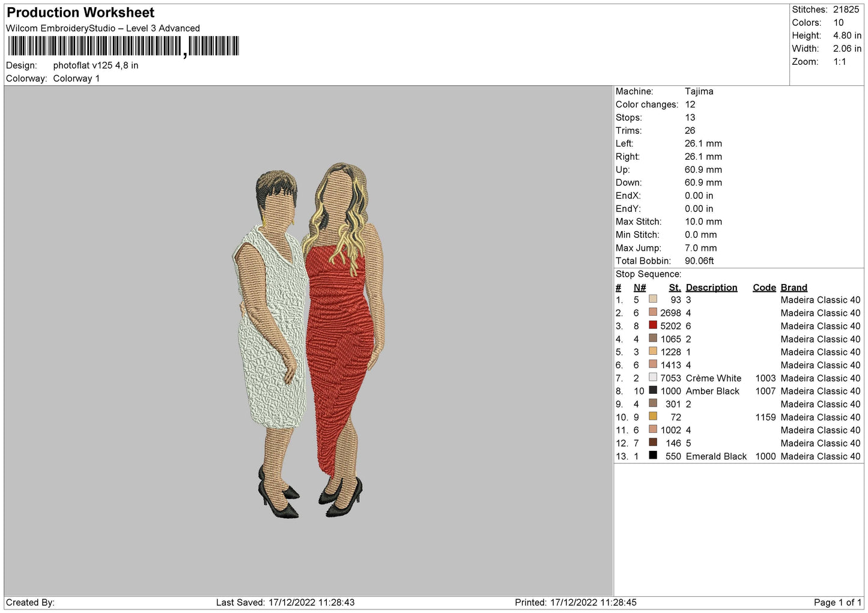The image size is (868, 613).
Task: Click the 'Code' column header
Action: (x=764, y=288)
